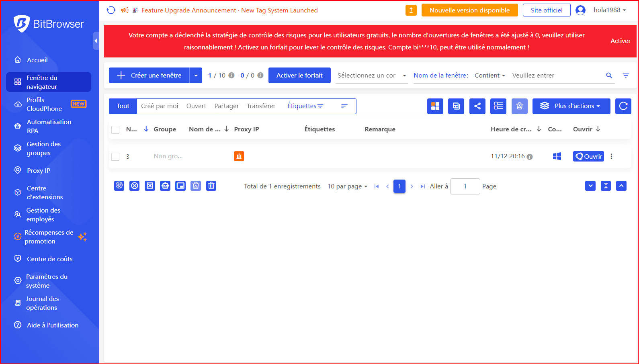
Task: Click the trash can delete icon at bottom
Action: tap(211, 186)
